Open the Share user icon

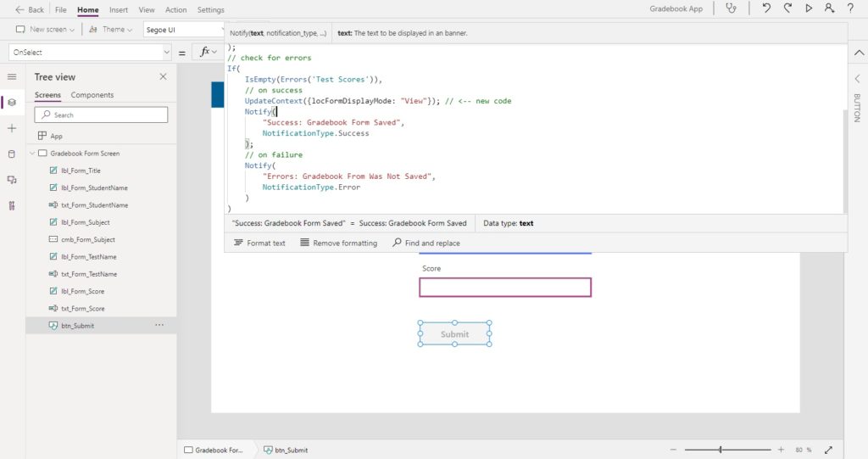click(x=829, y=8)
